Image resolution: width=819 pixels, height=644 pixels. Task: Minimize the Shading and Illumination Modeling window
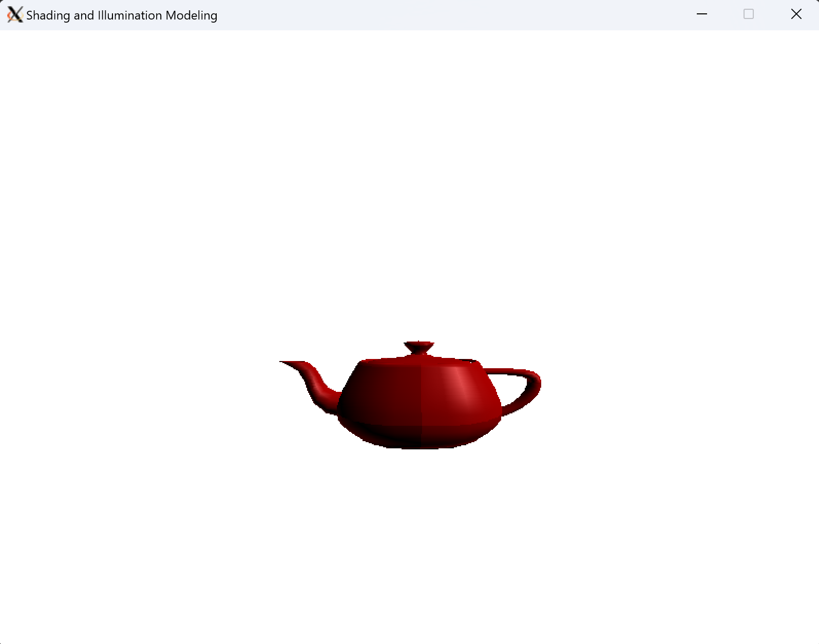(x=702, y=14)
